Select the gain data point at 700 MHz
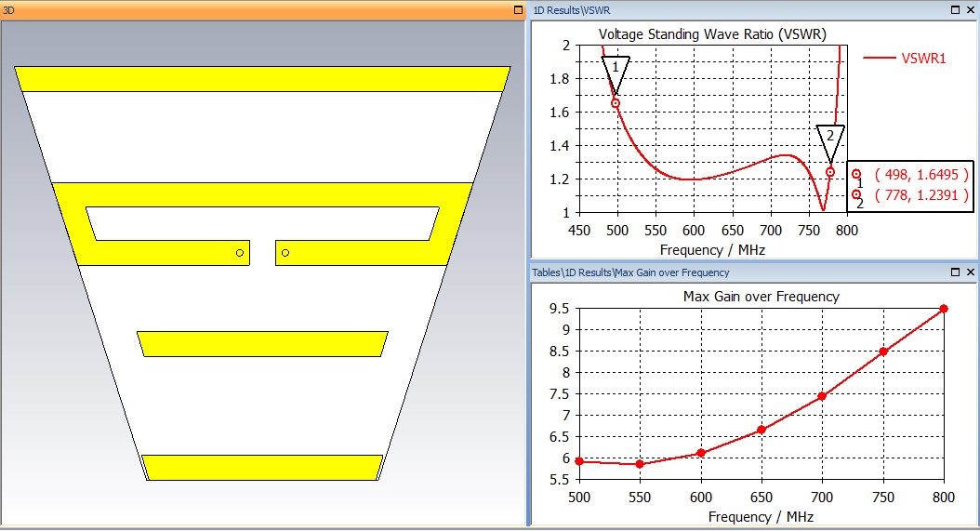This screenshot has width=980, height=531. coord(822,396)
